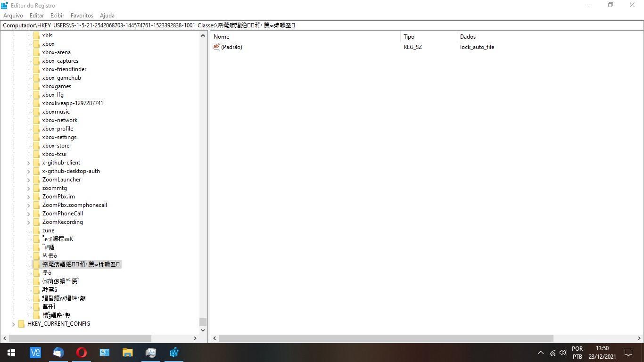Image resolution: width=644 pixels, height=362 pixels.
Task: Select the xbox-arena folder icon
Action: pos(36,52)
